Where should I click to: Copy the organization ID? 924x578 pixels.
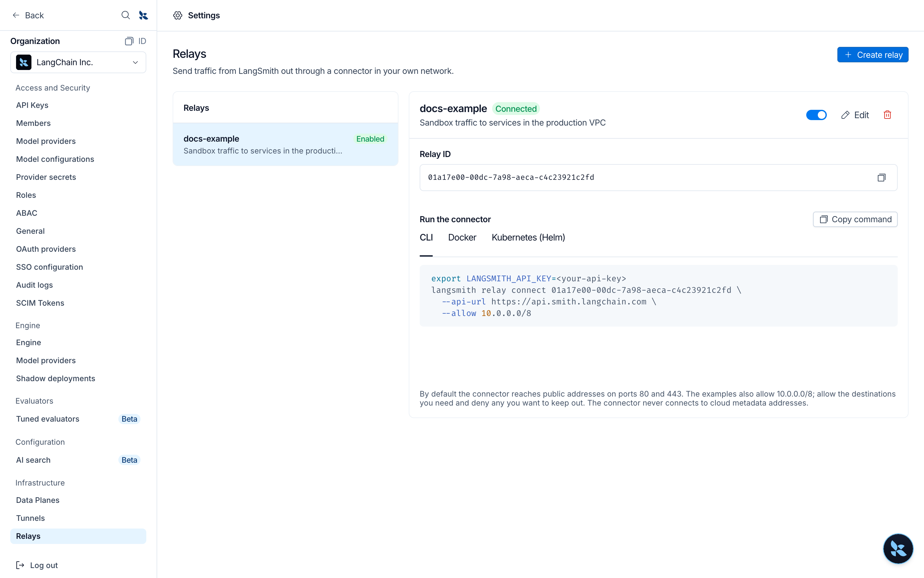[x=135, y=41]
